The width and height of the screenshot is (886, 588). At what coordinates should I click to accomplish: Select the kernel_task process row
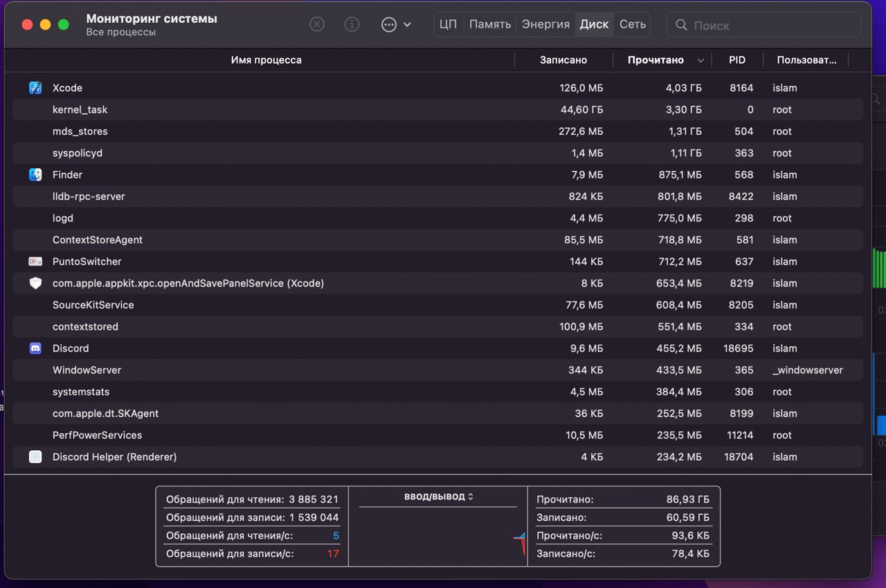(x=437, y=110)
